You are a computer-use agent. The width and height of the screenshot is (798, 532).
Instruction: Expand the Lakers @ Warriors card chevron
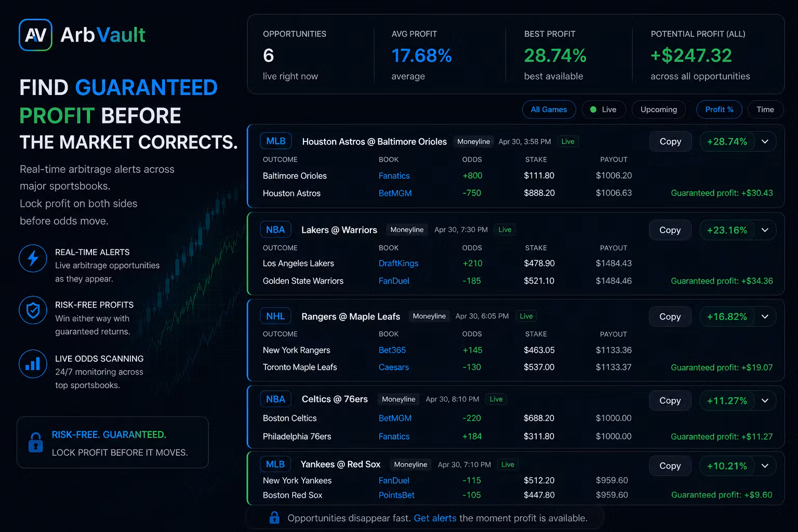pos(765,230)
